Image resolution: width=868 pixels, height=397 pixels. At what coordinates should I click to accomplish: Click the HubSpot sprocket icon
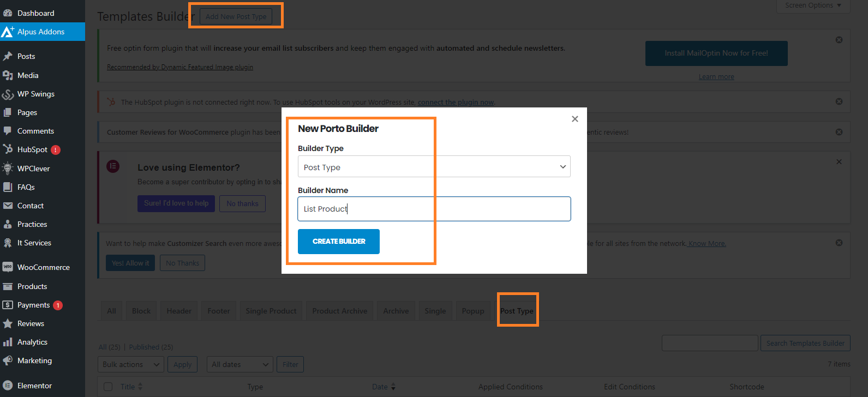click(8, 149)
